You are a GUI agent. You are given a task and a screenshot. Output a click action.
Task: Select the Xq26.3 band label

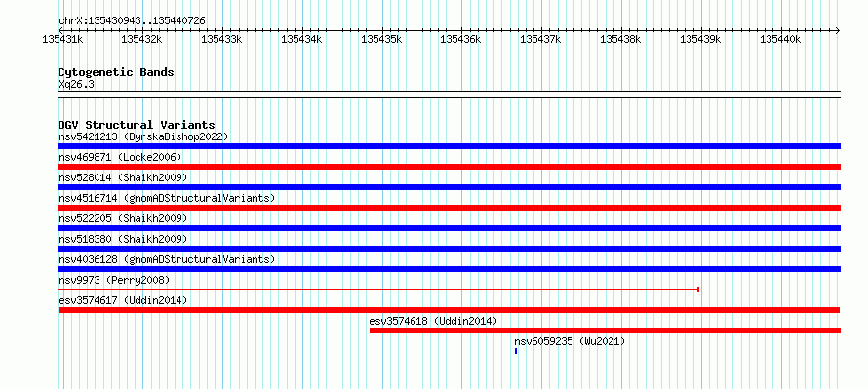coord(76,84)
